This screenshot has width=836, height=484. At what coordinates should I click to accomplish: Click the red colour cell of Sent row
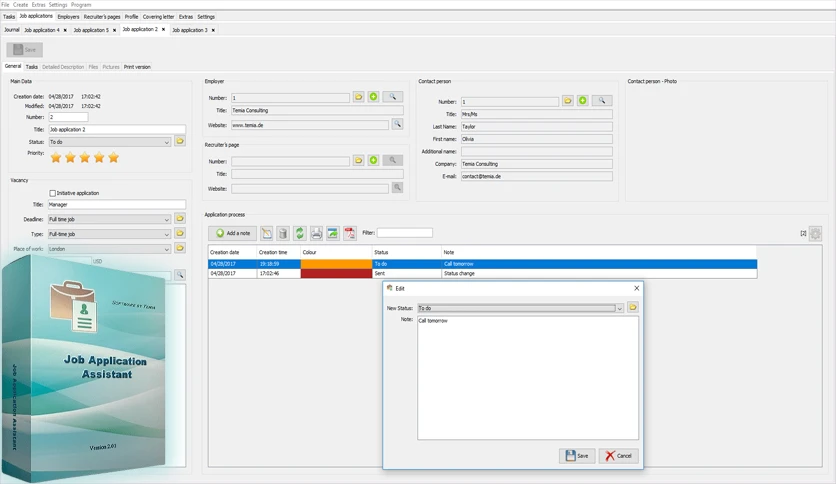(336, 273)
